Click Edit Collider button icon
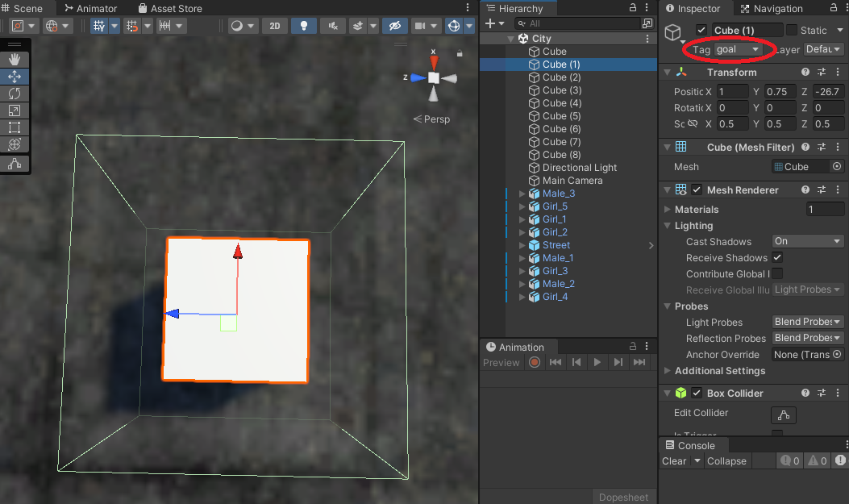 783,414
